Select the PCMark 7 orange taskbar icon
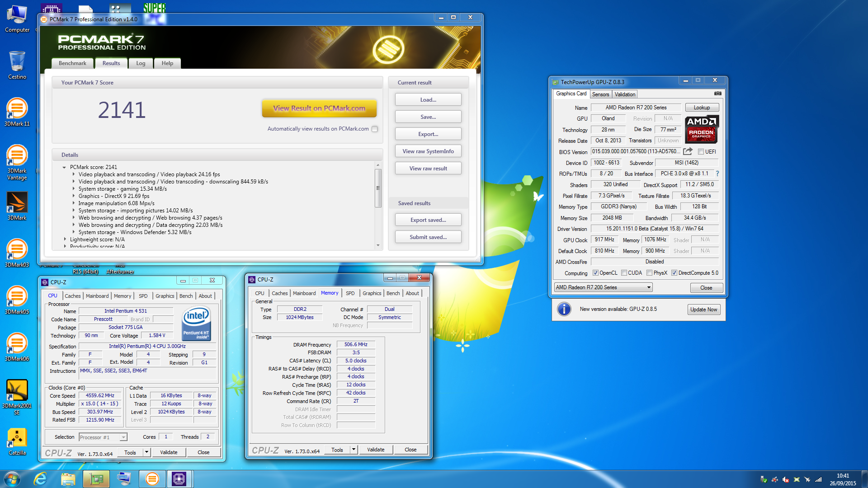 pos(152,479)
